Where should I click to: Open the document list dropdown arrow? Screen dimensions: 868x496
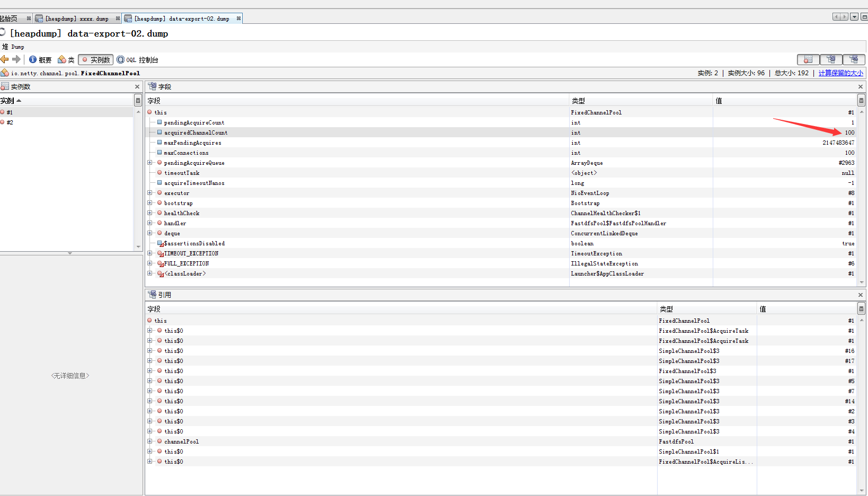854,17
